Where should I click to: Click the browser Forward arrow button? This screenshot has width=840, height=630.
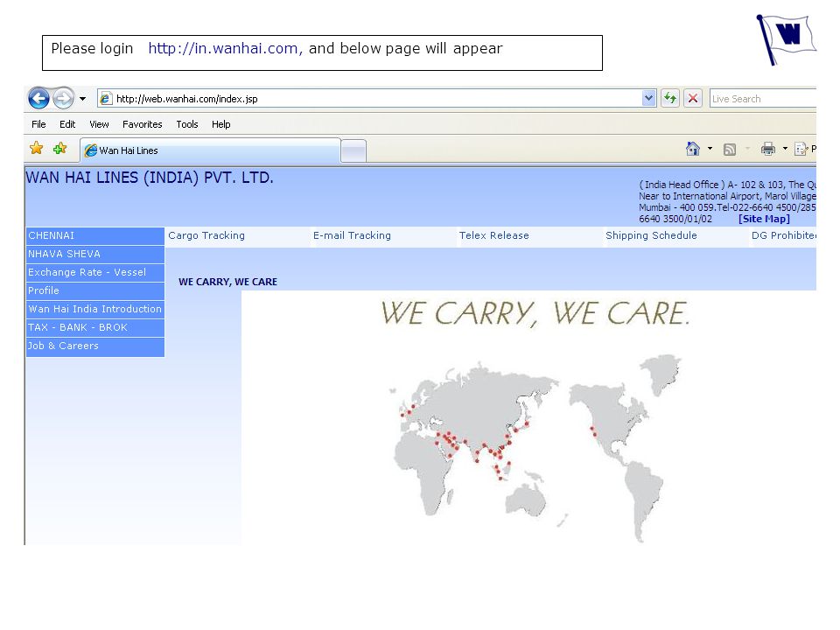pyautogui.click(x=64, y=99)
